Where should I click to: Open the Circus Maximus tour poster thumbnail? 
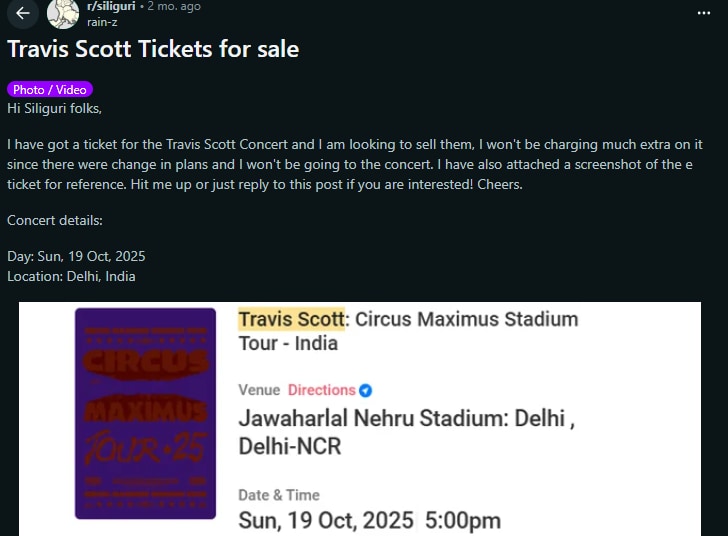coord(145,413)
